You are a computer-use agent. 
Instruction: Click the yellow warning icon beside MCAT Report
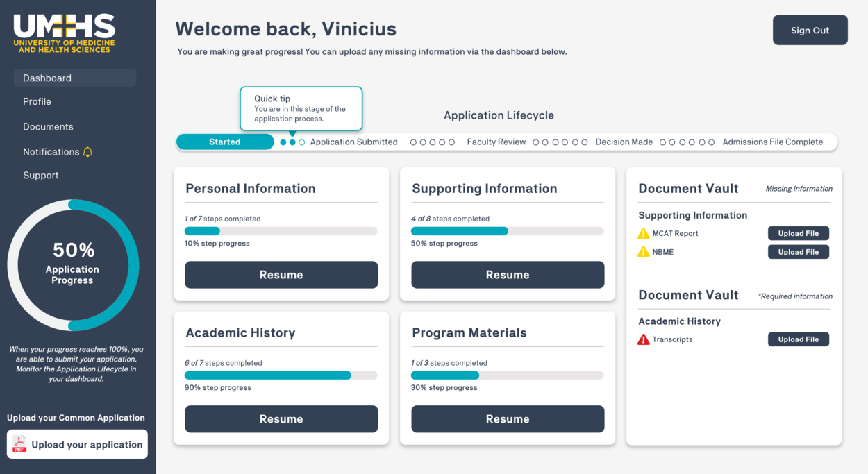click(x=644, y=233)
